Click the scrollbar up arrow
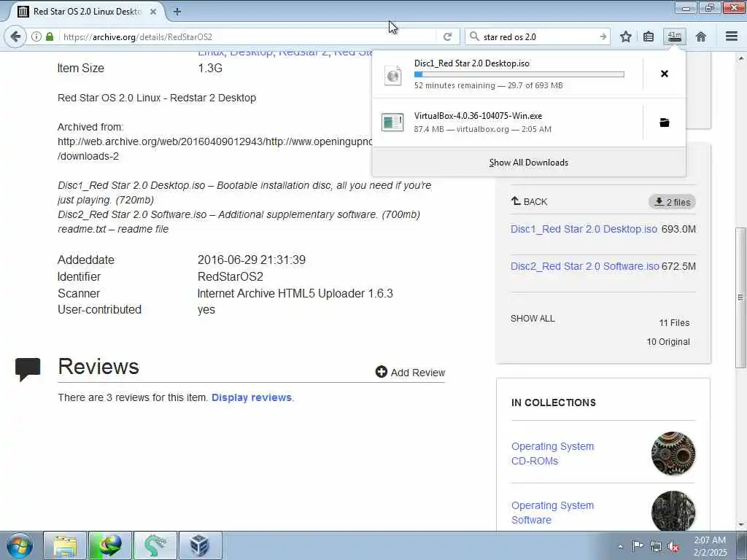 pos(740,58)
